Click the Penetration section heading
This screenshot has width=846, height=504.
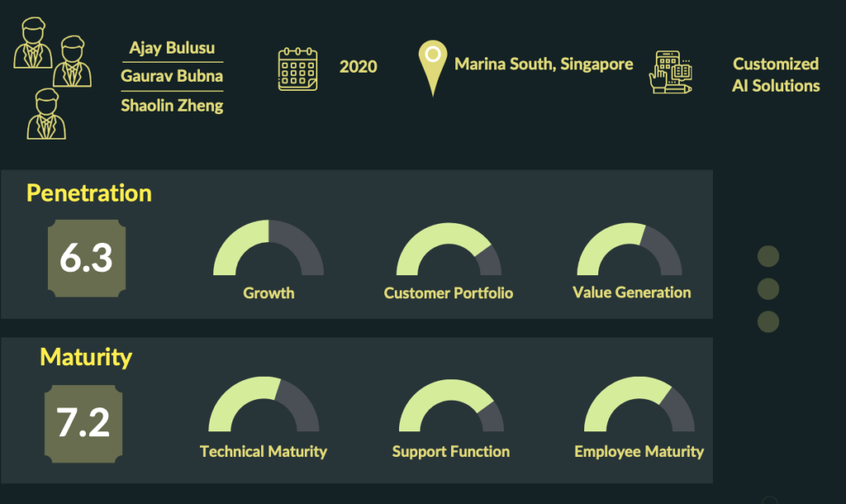pos(89,193)
